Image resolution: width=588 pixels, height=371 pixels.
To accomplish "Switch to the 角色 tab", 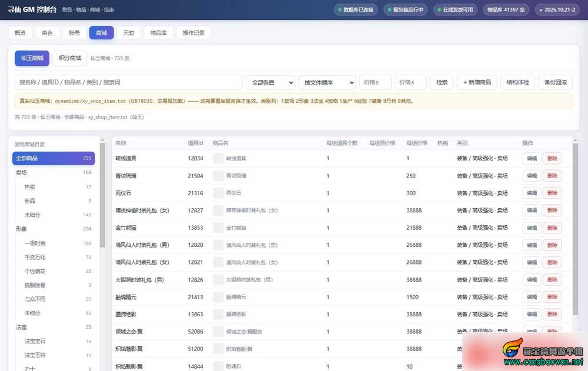I will pos(47,33).
